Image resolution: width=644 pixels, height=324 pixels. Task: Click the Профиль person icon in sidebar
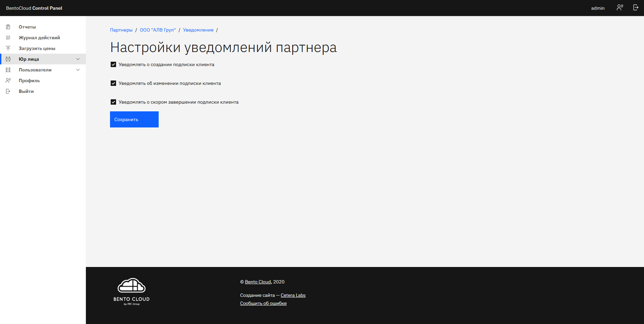tap(8, 80)
